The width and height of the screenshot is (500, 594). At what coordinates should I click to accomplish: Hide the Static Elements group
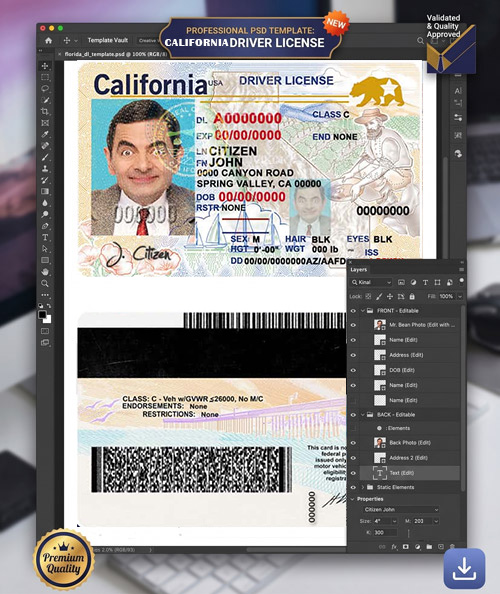tap(353, 487)
